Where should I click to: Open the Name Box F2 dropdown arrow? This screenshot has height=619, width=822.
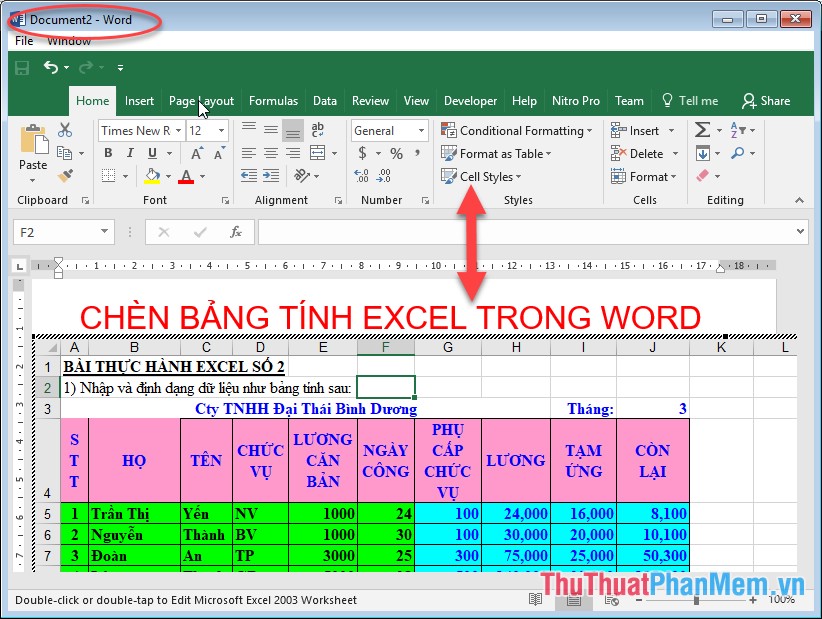pyautogui.click(x=104, y=232)
